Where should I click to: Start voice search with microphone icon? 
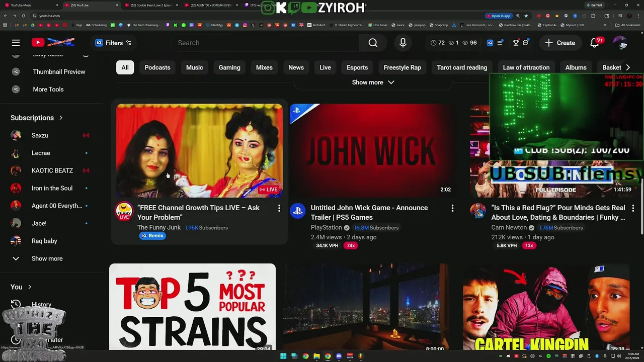(403, 43)
